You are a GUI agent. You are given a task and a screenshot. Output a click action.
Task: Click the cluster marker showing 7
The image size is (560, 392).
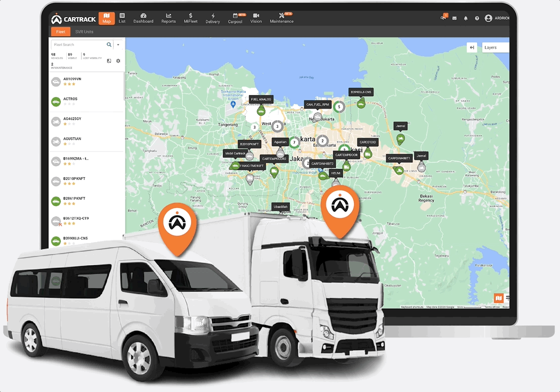pyautogui.click(x=294, y=142)
